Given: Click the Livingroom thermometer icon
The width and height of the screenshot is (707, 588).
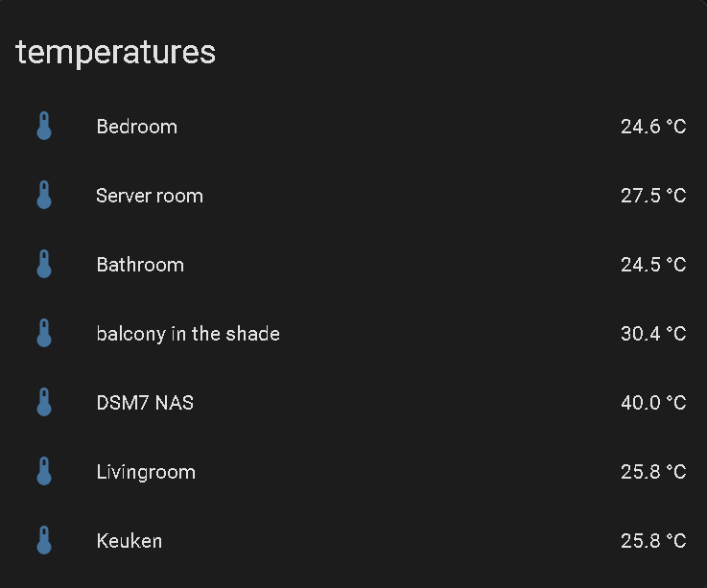Looking at the screenshot, I should point(44,471).
